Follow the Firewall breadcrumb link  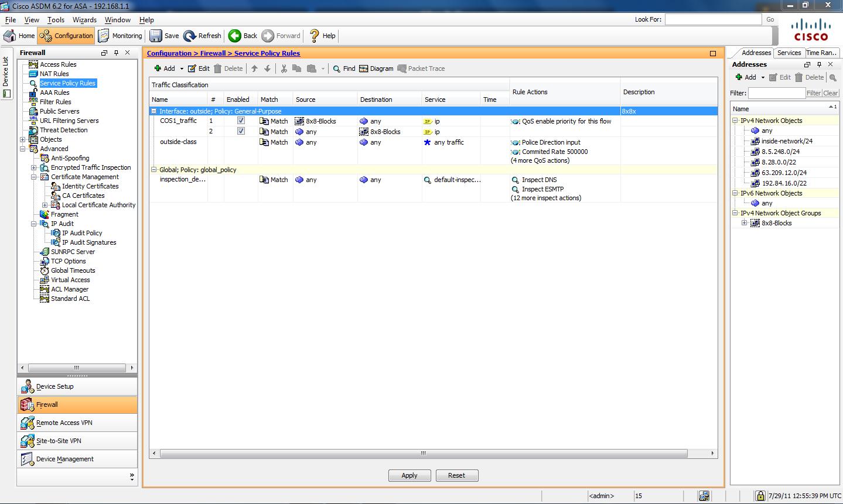point(213,53)
